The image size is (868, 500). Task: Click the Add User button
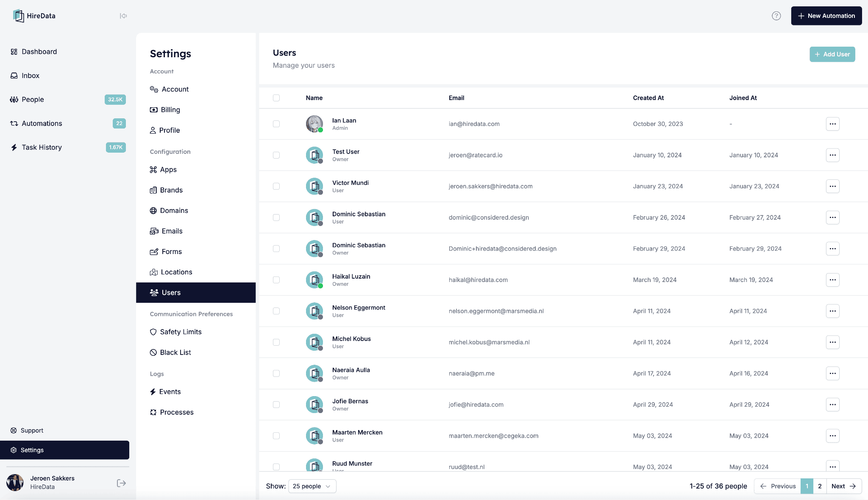tap(832, 54)
